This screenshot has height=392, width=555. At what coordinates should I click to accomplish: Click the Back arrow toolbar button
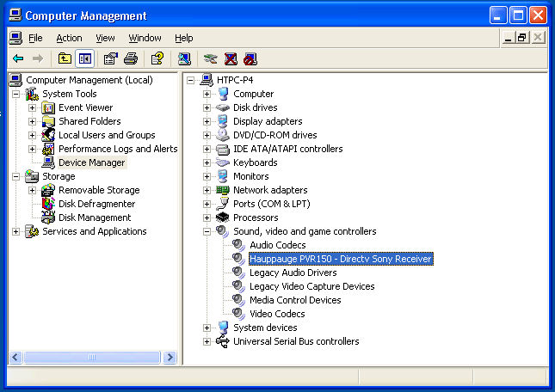18,58
